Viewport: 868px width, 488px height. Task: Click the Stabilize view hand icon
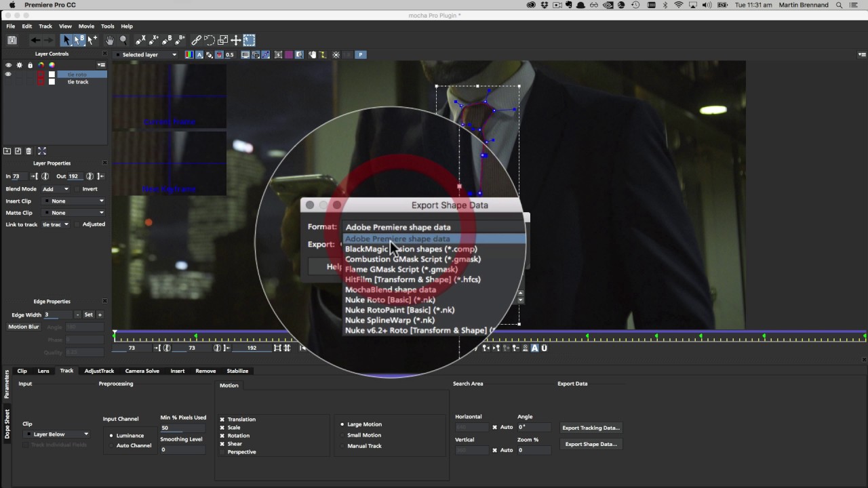tap(312, 55)
